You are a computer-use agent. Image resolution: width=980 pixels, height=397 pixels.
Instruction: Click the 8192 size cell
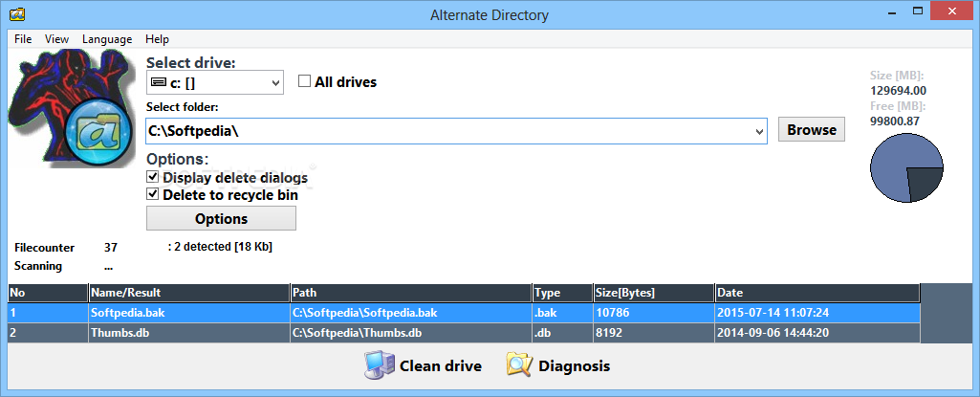pos(654,333)
